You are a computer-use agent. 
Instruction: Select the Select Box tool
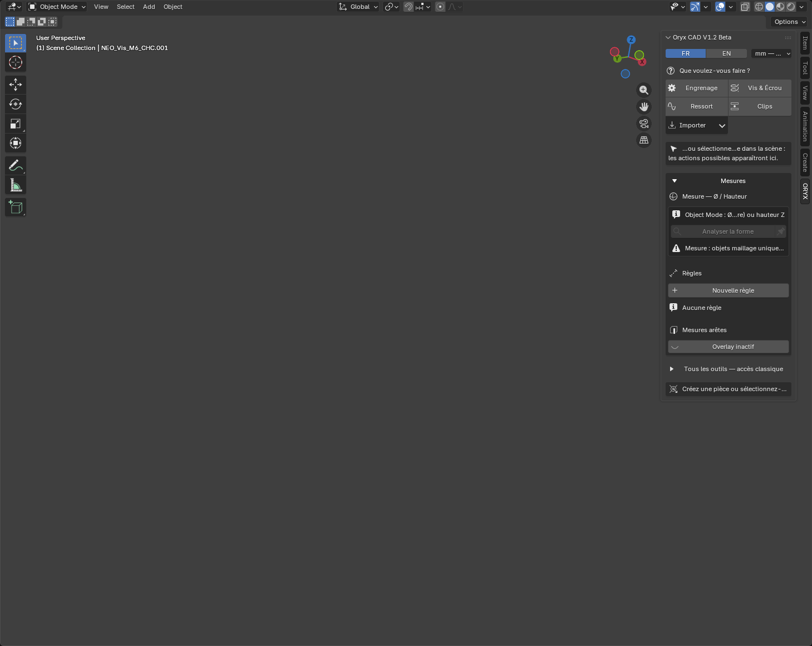(x=16, y=43)
